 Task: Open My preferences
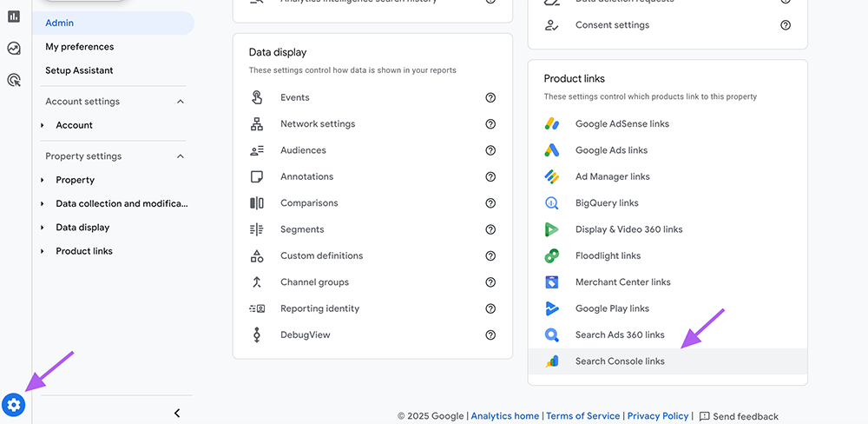tap(80, 47)
